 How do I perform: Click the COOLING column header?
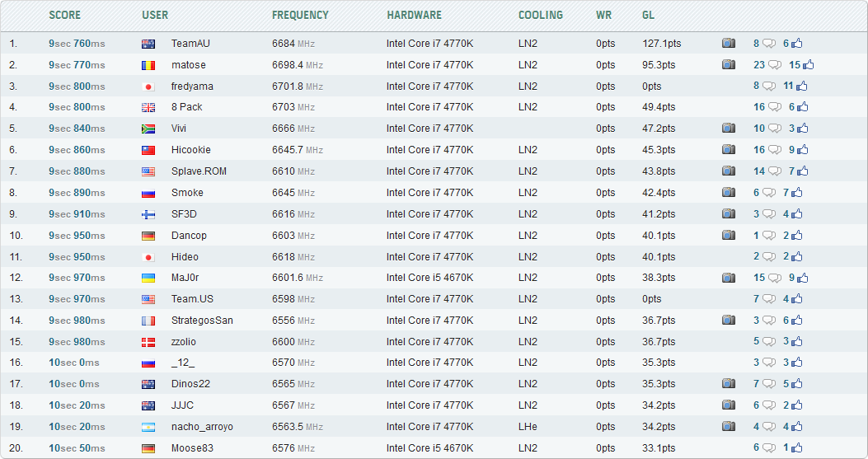[540, 16]
